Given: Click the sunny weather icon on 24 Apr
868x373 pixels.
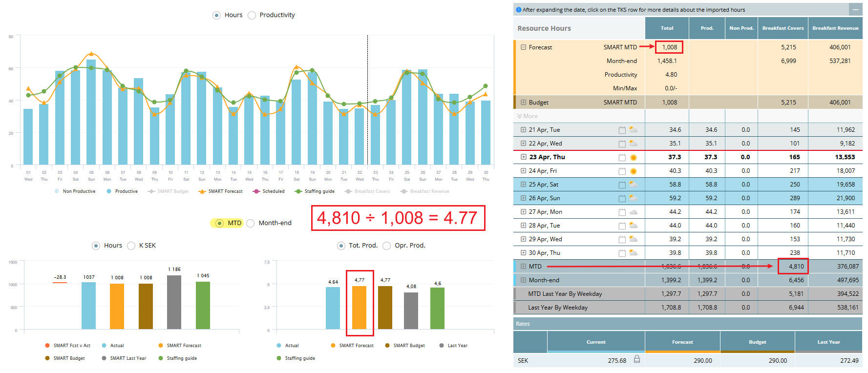Looking at the screenshot, I should [x=633, y=171].
